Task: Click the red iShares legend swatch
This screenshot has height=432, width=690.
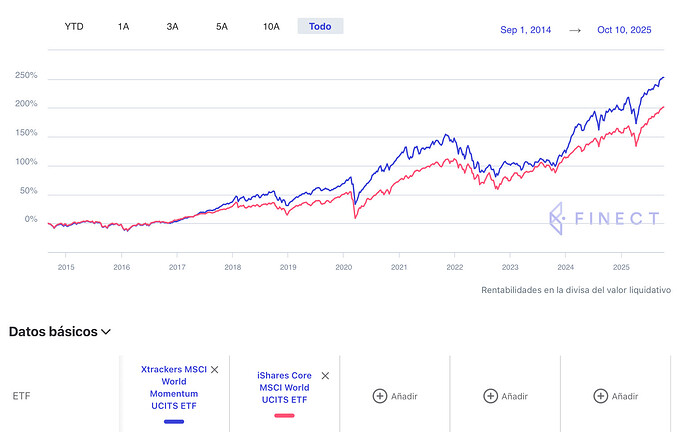Action: (284, 415)
